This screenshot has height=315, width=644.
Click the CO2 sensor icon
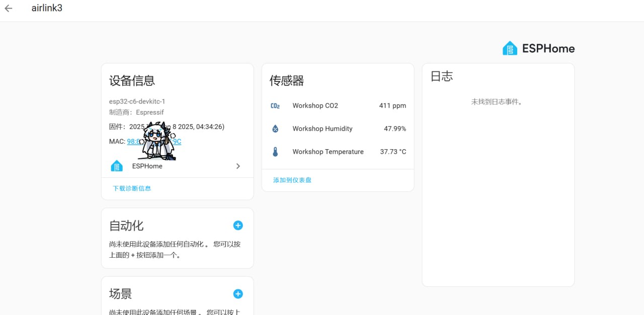(275, 106)
